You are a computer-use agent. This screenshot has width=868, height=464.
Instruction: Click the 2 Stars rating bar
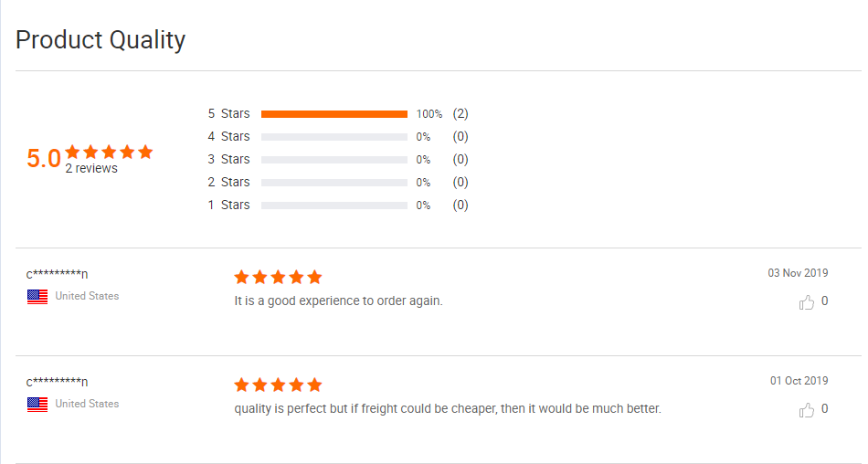[x=333, y=182]
